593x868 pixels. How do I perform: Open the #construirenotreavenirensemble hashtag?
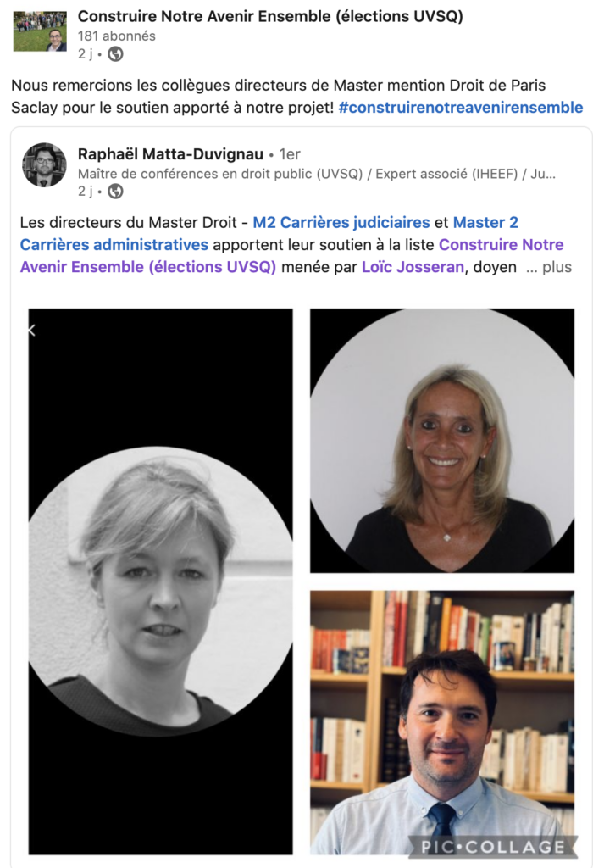click(461, 108)
